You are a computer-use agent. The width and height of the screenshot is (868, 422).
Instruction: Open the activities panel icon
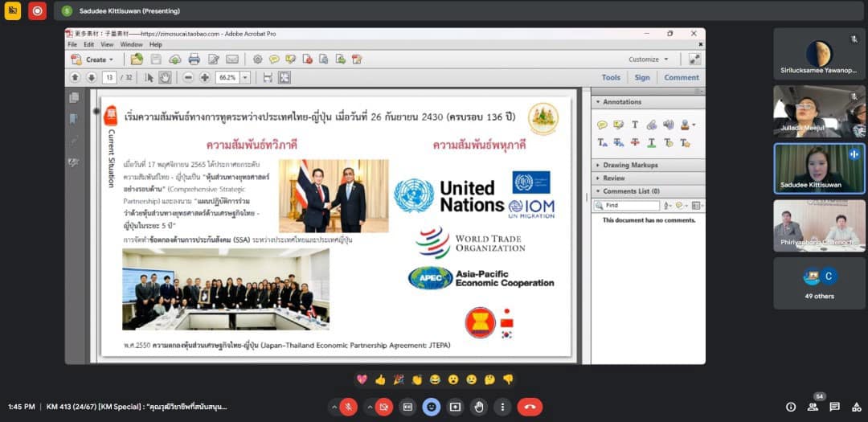pyautogui.click(x=855, y=407)
